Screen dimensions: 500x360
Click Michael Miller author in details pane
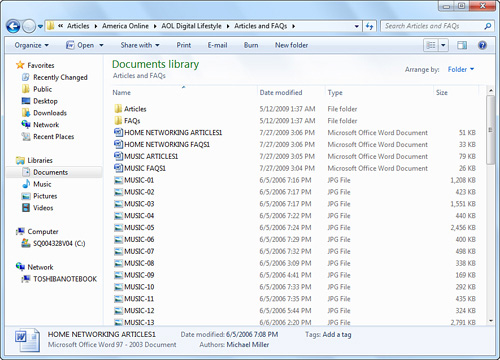[247, 345]
